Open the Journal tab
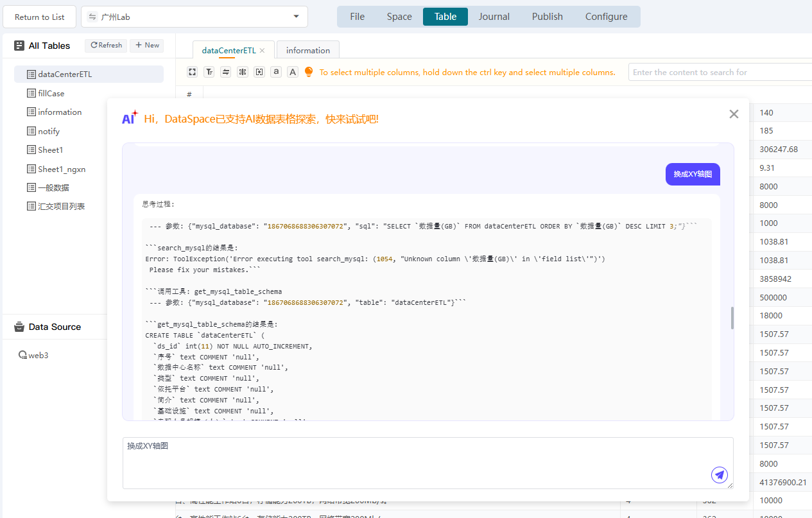812x518 pixels. (494, 17)
